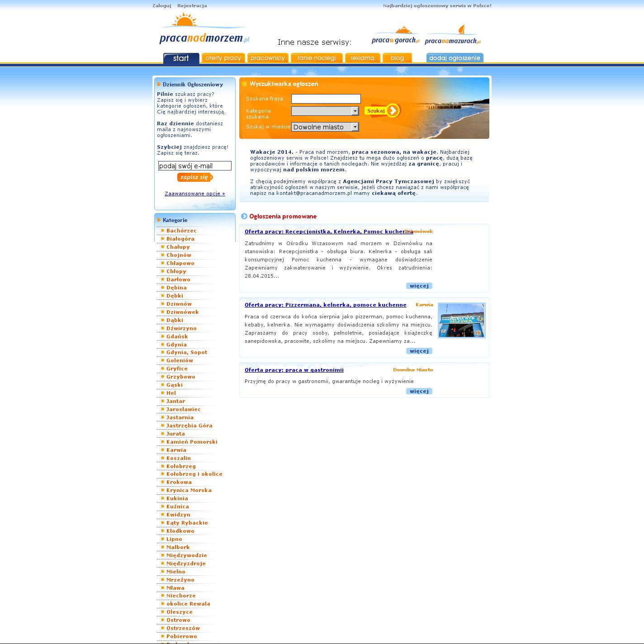Image resolution: width=644 pixels, height=644 pixels.
Task: Open the tanie noclegi tab
Action: (x=317, y=58)
